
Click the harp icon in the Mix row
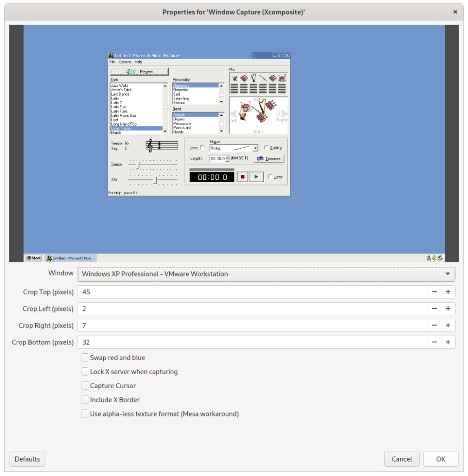253,78
